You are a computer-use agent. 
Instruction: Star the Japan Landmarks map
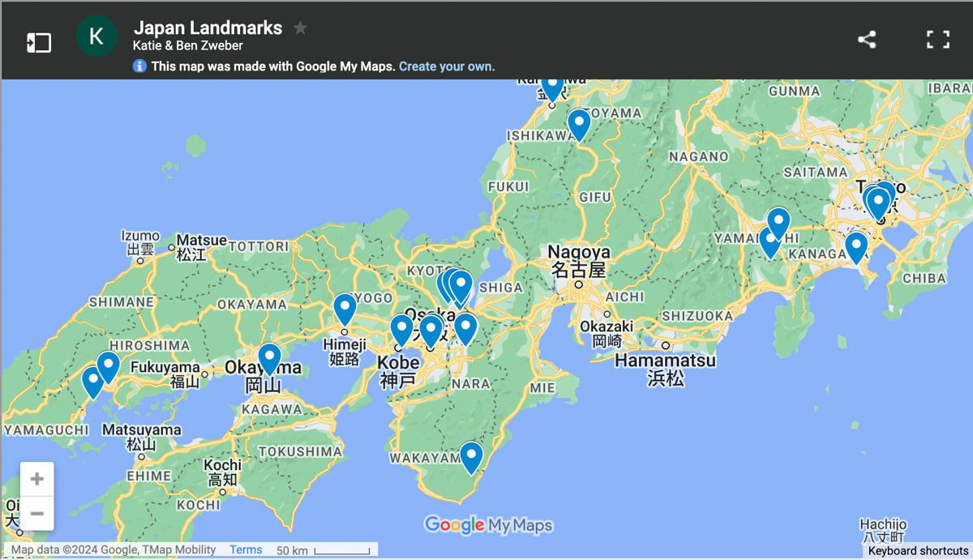tap(300, 28)
